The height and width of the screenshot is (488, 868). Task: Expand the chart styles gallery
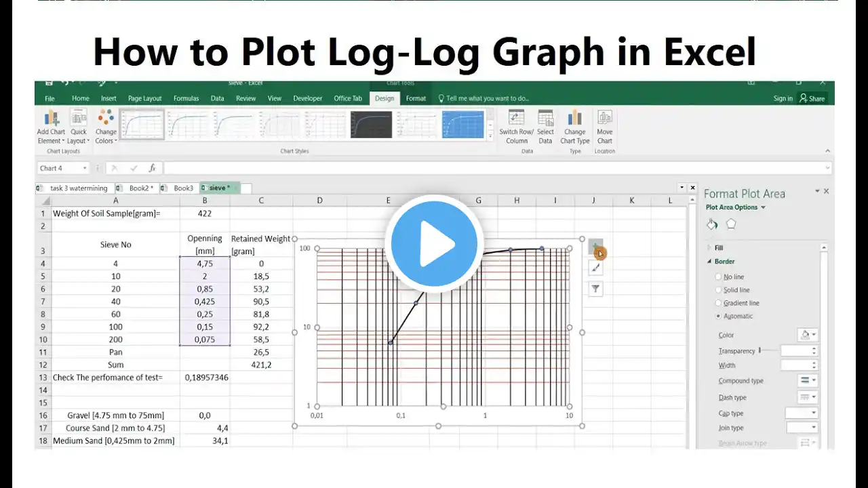[490, 136]
